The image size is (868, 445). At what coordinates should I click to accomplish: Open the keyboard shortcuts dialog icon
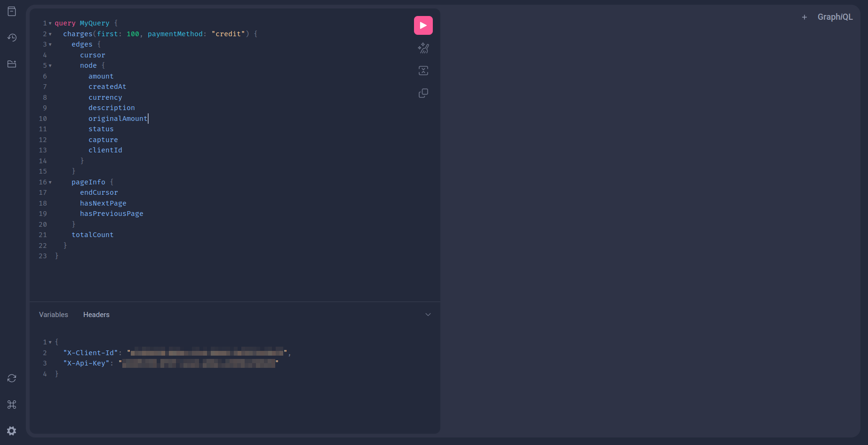(12, 405)
